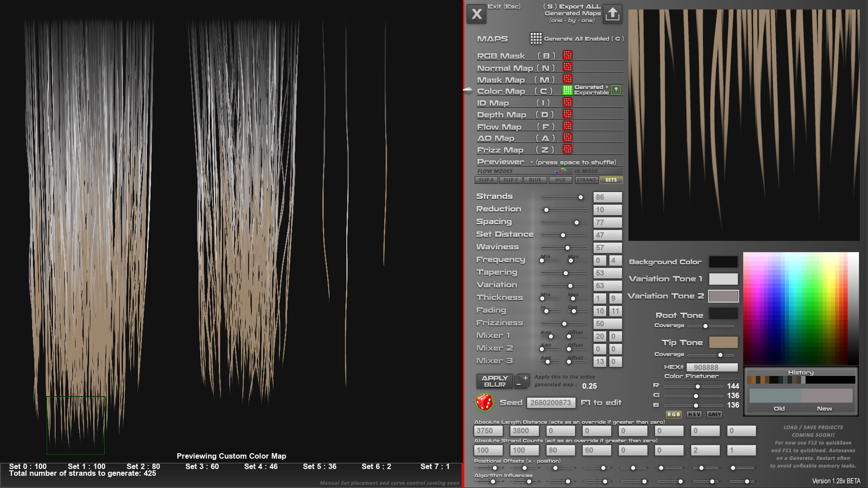Toggle HUE flow mode
This screenshot has width=868, height=488.
click(x=560, y=180)
